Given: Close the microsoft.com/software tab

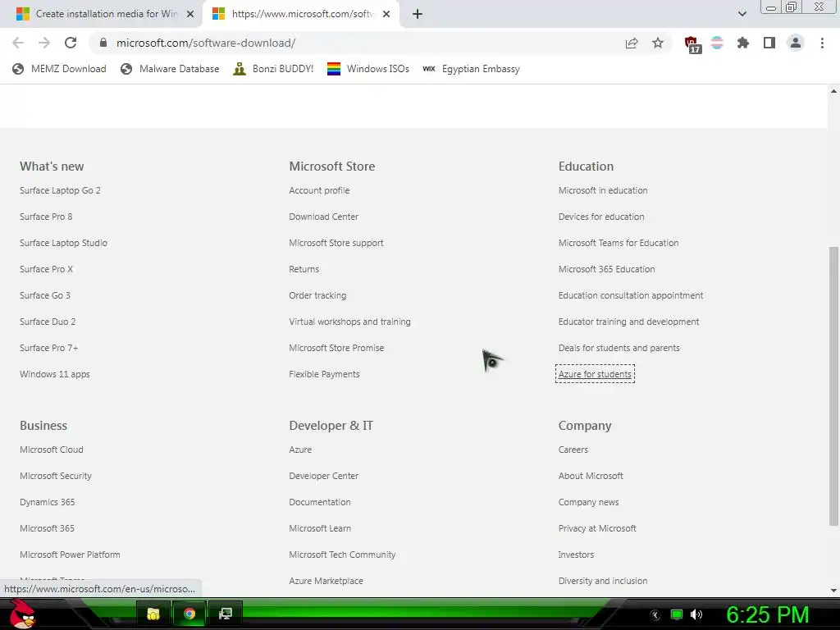Looking at the screenshot, I should tap(386, 14).
